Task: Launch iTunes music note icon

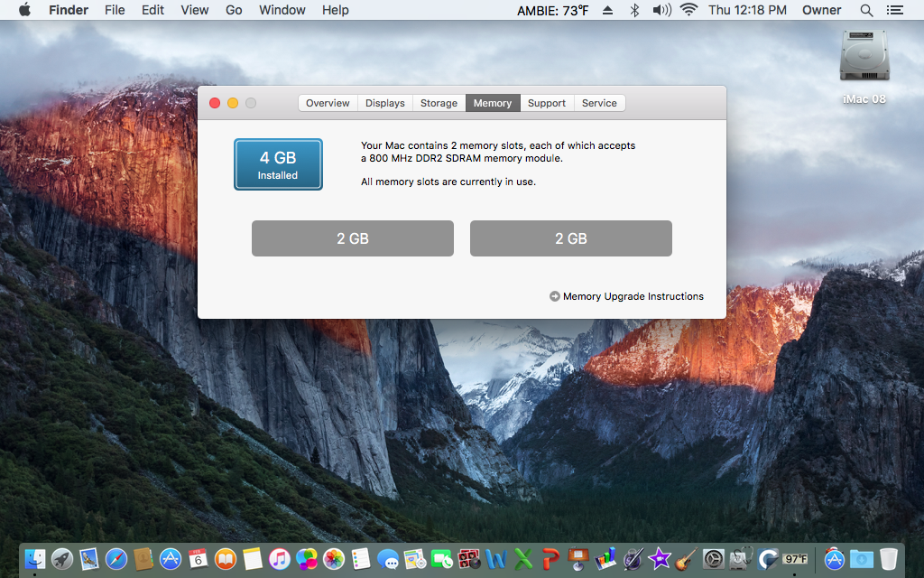Action: [280, 558]
